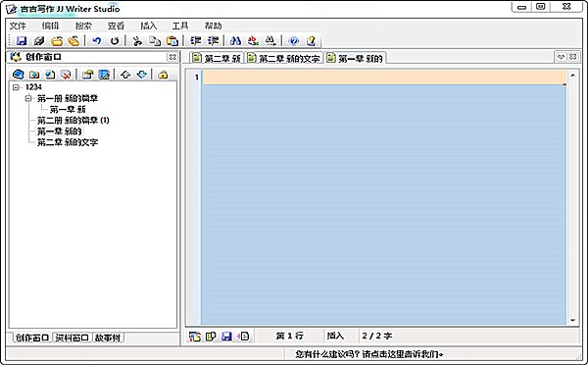Click the insert page icon in editor bottom bar
The image size is (588, 365).
[243, 337]
